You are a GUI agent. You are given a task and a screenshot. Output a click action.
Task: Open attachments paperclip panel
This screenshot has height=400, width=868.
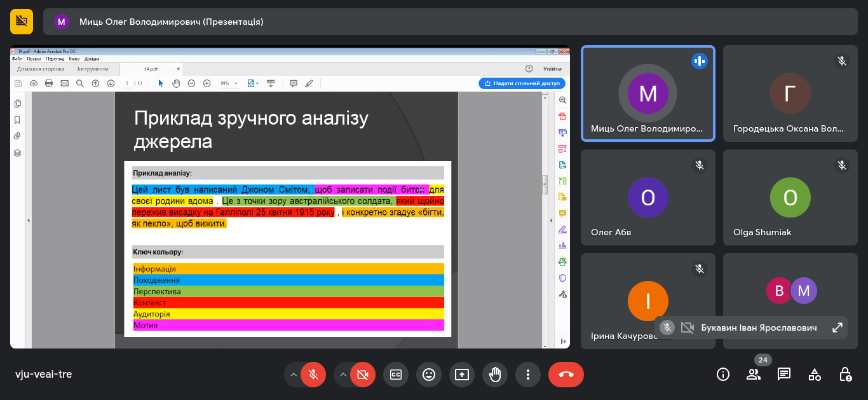(18, 136)
